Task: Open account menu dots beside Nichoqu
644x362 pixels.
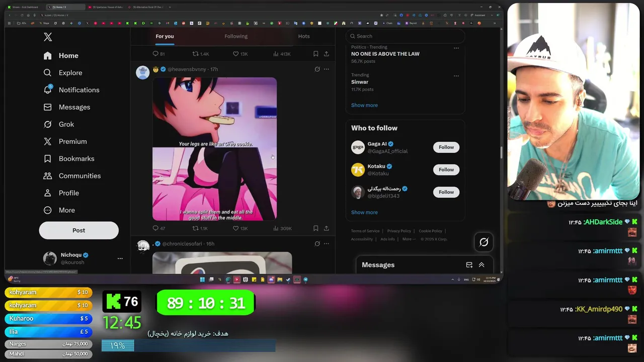Action: click(120, 258)
